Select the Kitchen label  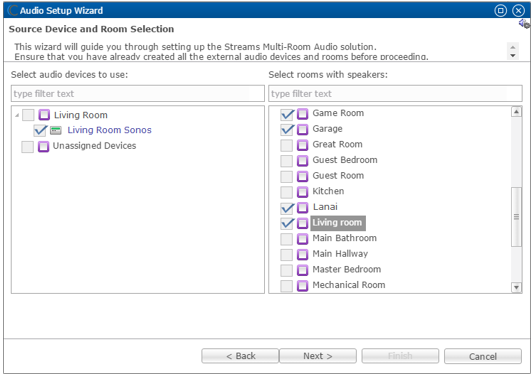[328, 191]
